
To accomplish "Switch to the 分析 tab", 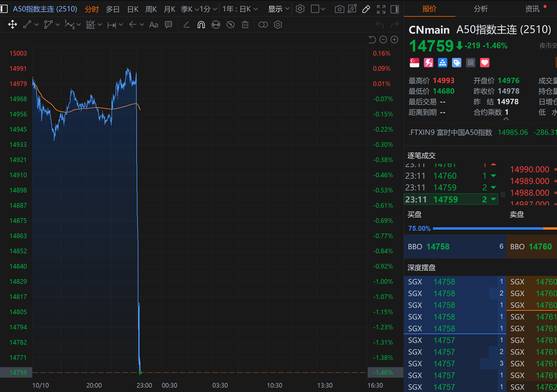I will click(481, 9).
